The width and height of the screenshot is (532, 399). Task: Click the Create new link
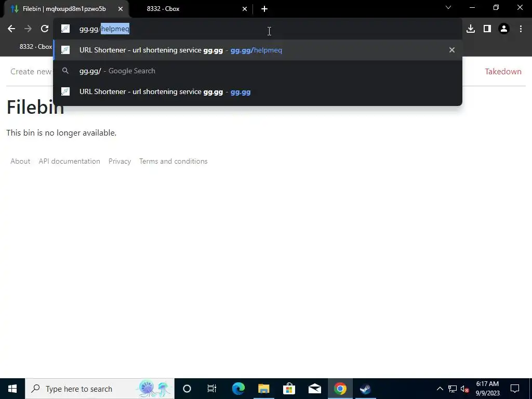pos(31,72)
